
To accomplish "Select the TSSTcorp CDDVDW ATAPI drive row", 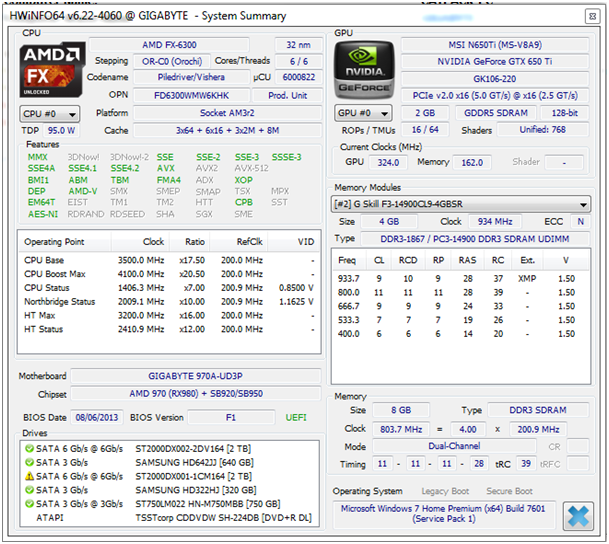I will tap(169, 518).
